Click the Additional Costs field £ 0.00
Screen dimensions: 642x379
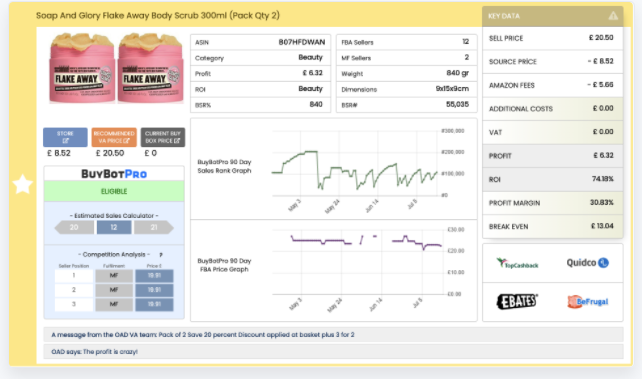(x=553, y=108)
